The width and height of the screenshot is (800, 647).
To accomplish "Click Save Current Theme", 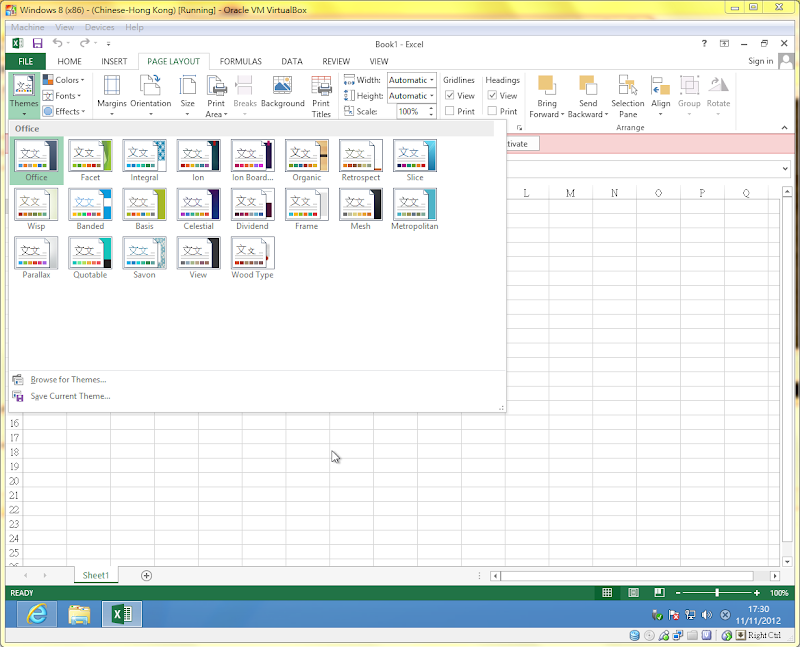I will coord(70,396).
